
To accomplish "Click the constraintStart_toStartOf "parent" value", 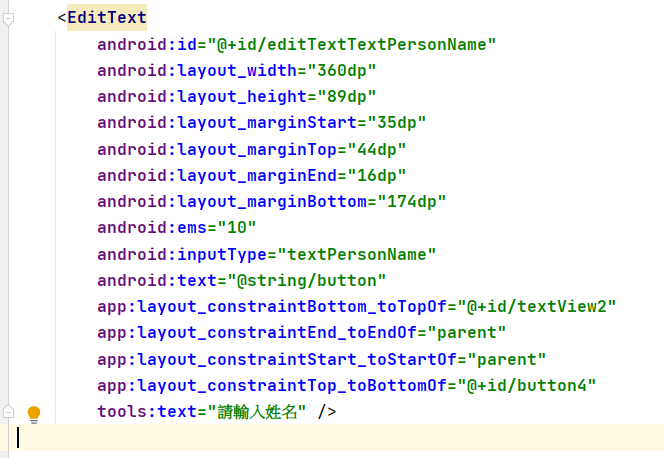I will pos(507,359).
